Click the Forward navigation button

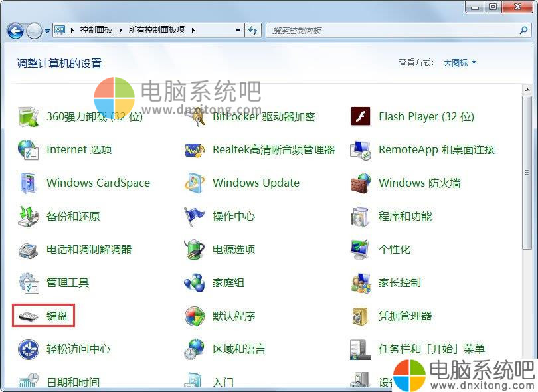[35, 31]
